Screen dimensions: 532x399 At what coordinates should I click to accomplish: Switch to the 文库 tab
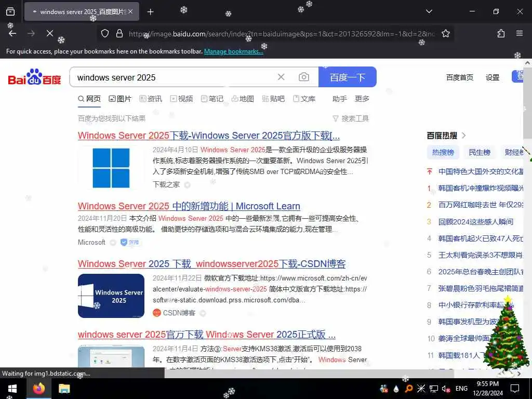click(x=304, y=99)
